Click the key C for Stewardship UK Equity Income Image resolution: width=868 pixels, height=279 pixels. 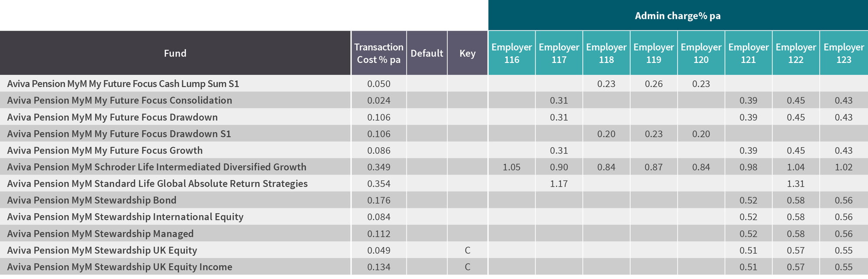tap(467, 267)
